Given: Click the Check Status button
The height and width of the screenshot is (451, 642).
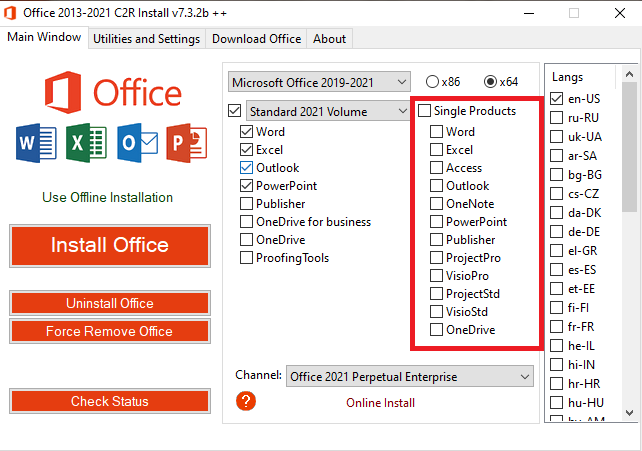Looking at the screenshot, I should pos(110,402).
